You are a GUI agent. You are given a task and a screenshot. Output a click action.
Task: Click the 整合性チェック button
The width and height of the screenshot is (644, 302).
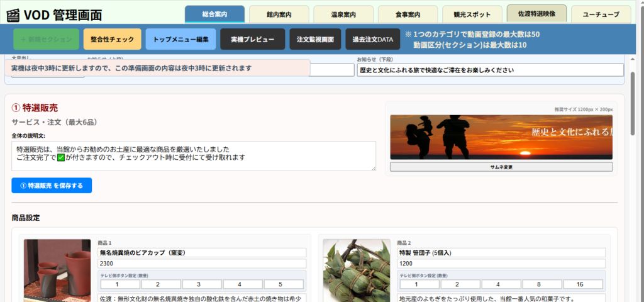click(x=112, y=40)
